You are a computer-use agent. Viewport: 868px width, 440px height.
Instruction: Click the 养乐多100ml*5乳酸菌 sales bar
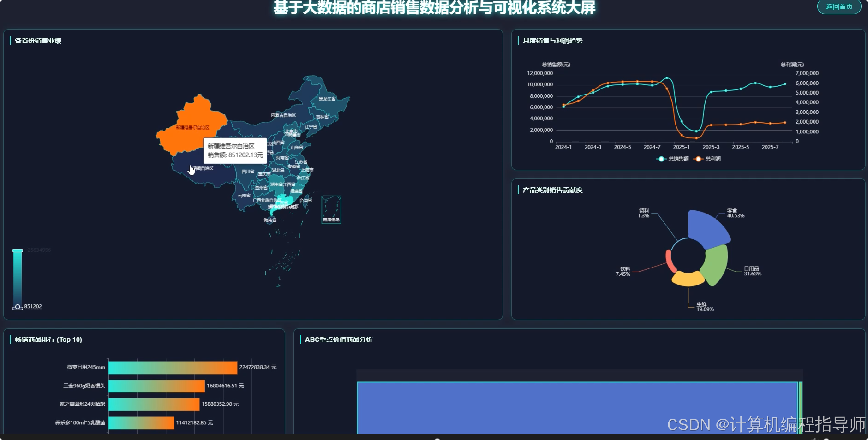[141, 423]
